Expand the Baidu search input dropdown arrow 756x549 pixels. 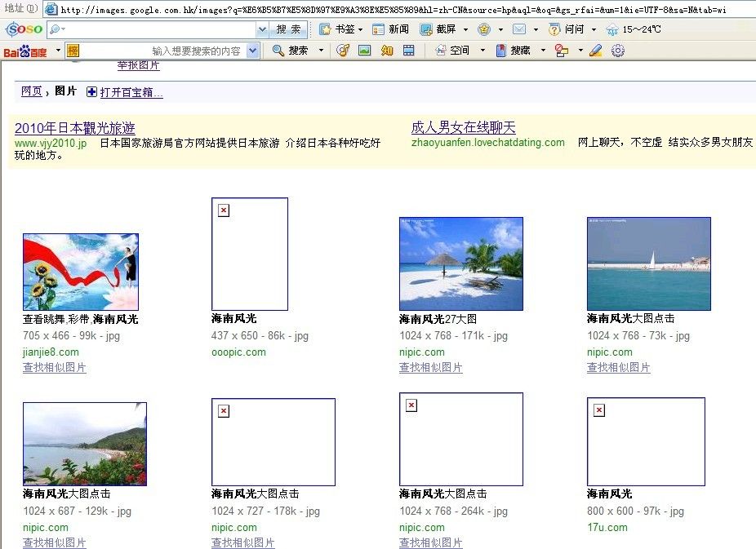pyautogui.click(x=252, y=51)
